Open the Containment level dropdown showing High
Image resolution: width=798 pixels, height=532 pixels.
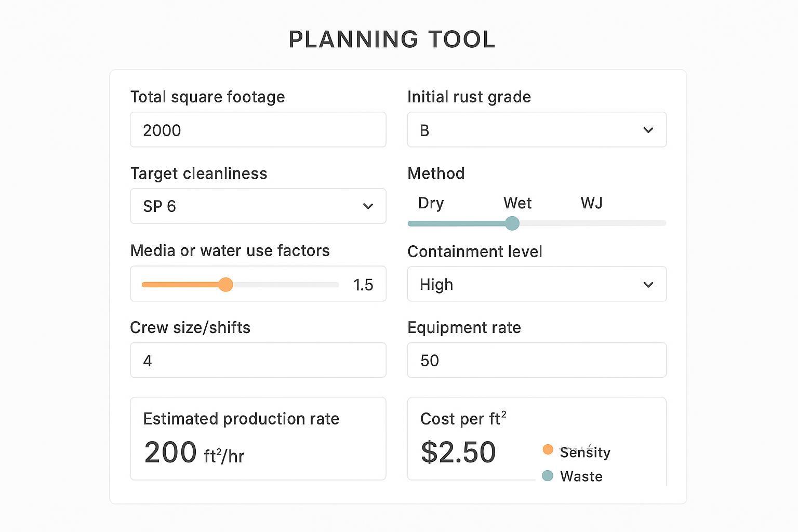537,284
